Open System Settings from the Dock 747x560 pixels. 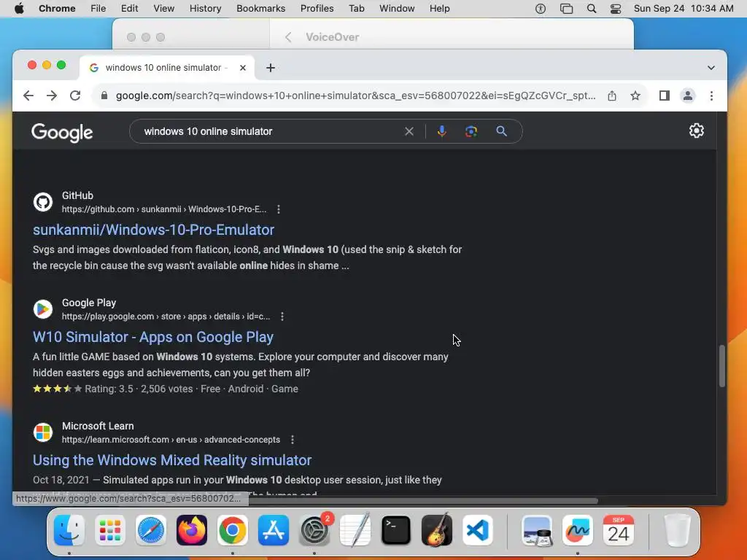(x=314, y=530)
